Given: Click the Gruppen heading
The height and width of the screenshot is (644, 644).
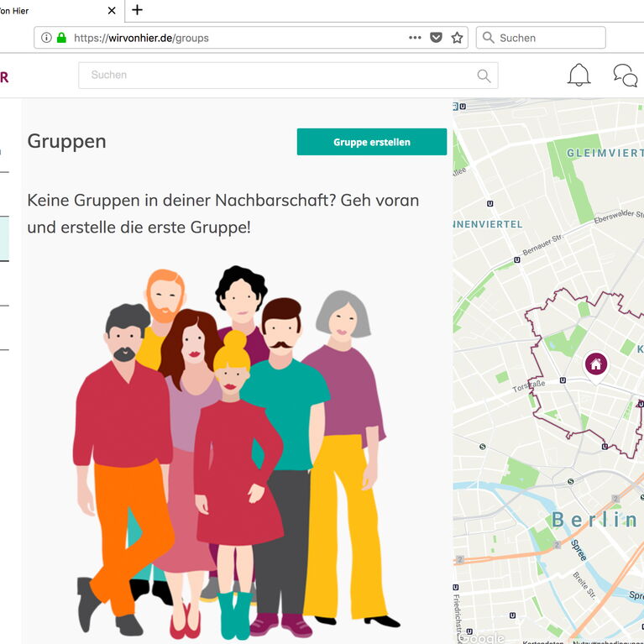Looking at the screenshot, I should pos(66,141).
